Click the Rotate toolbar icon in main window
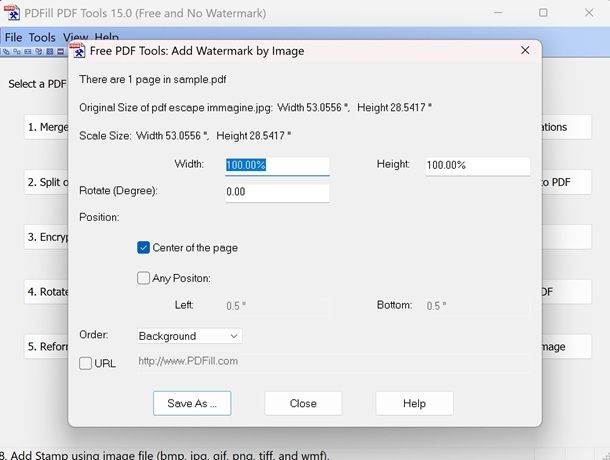The image size is (610, 460). click(39, 51)
